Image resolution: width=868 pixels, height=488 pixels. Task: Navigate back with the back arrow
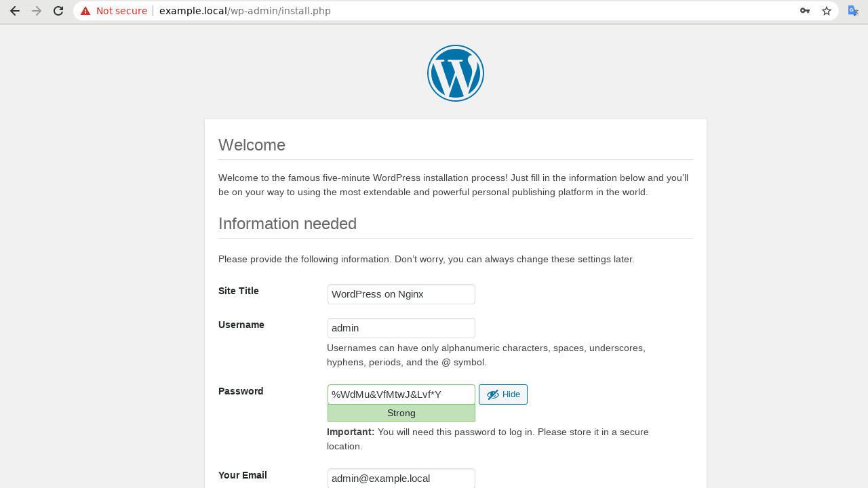coord(14,10)
